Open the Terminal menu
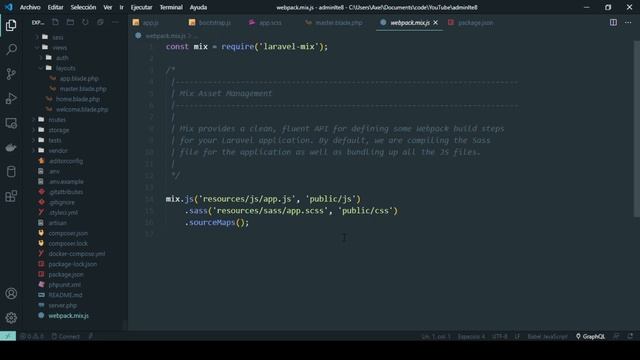The height and width of the screenshot is (360, 640). tap(171, 7)
